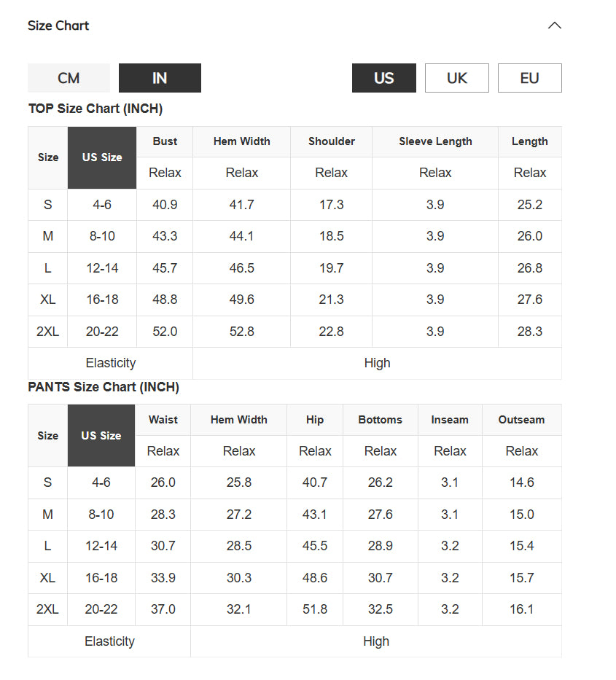
Task: Switch measurements to CM
Action: [x=69, y=78]
